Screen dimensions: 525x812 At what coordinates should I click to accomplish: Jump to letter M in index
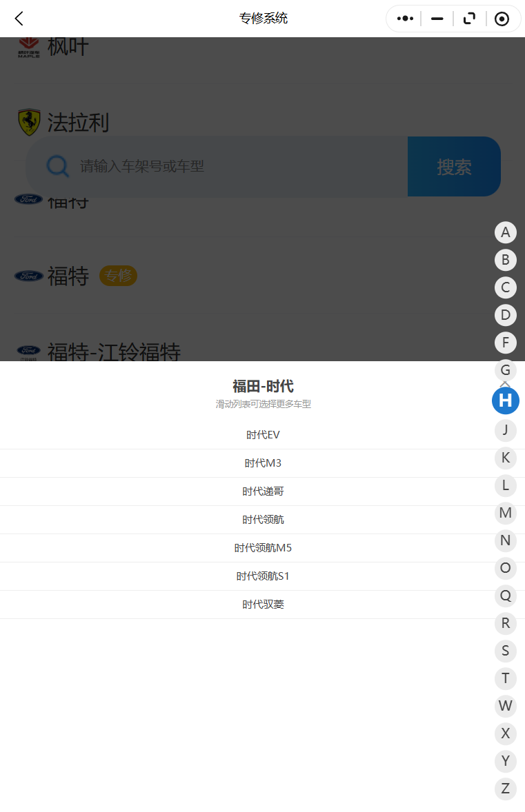[x=505, y=513]
